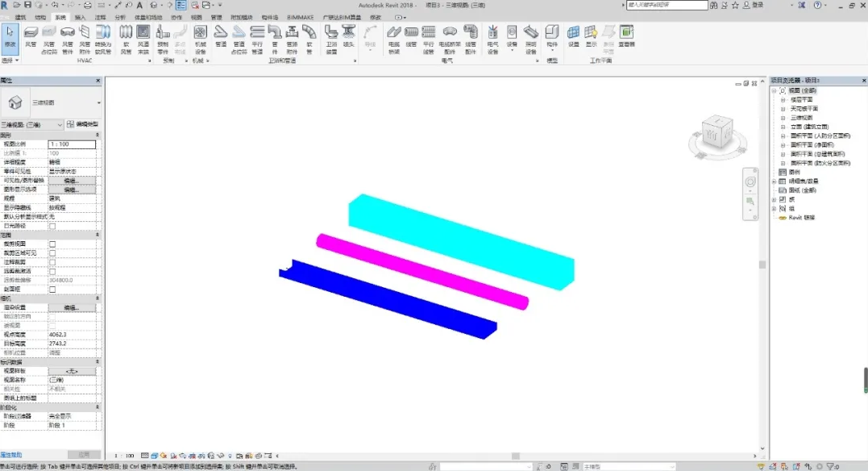868x471 pixels.
Task: Choose the 风管占位符 duct placeholder tool
Action: point(48,40)
